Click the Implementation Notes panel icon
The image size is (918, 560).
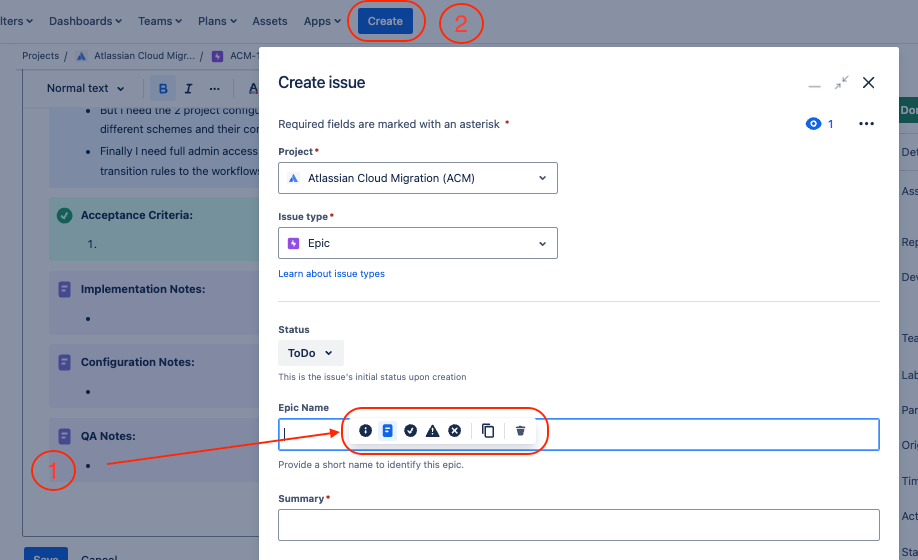pyautogui.click(x=65, y=289)
